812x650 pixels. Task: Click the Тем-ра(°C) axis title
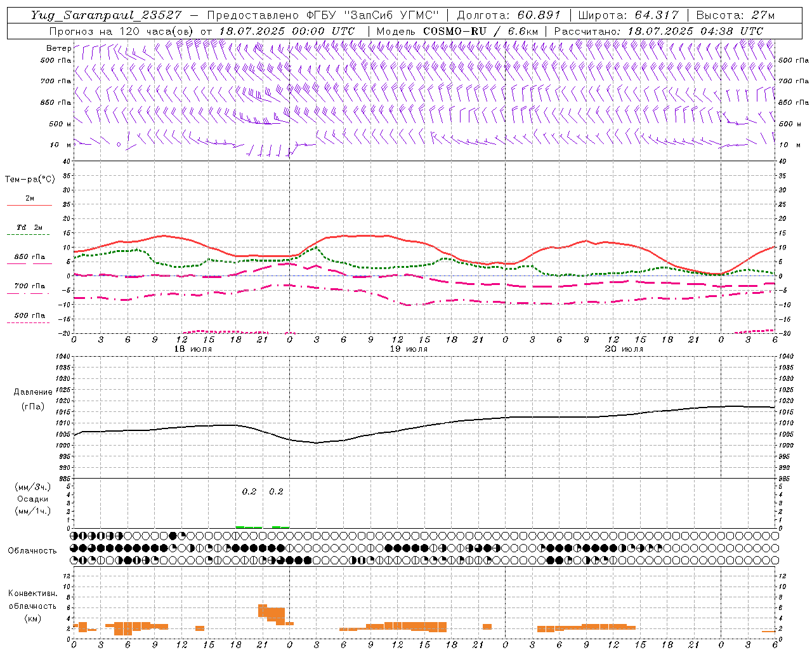pos(30,180)
